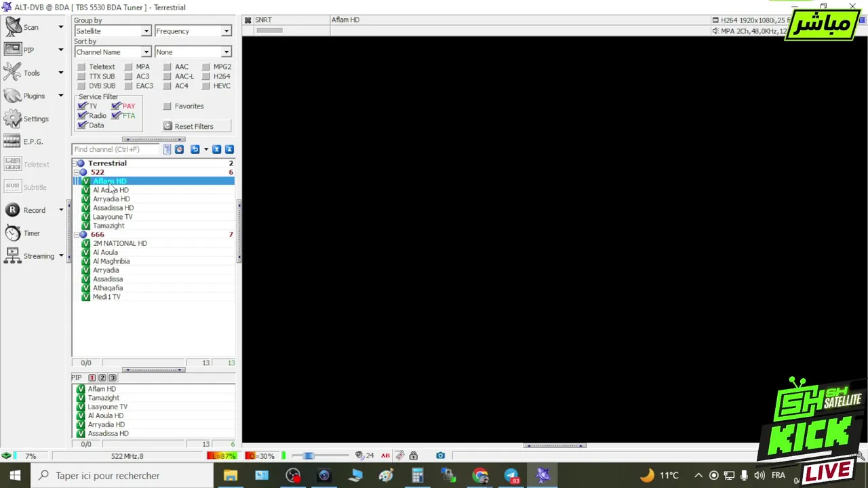Toggle the Favorites checkbox
The width and height of the screenshot is (868, 488).
coord(167,106)
